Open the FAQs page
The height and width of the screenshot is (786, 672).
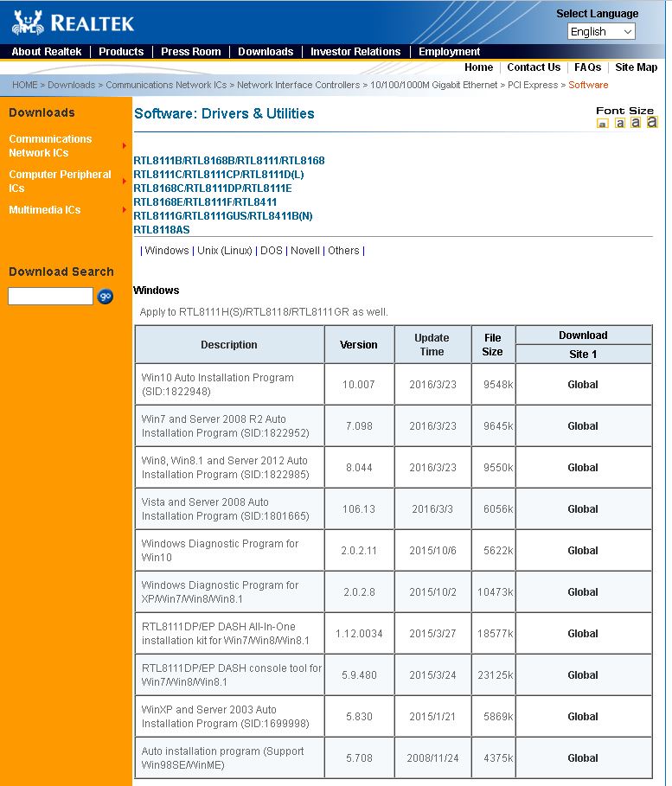(587, 67)
